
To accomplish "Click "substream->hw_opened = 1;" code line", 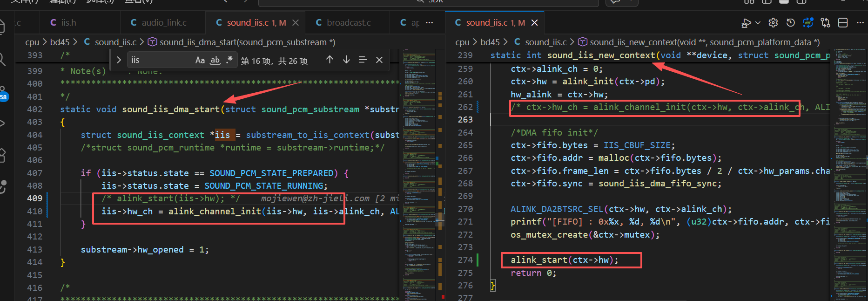I will pos(145,250).
